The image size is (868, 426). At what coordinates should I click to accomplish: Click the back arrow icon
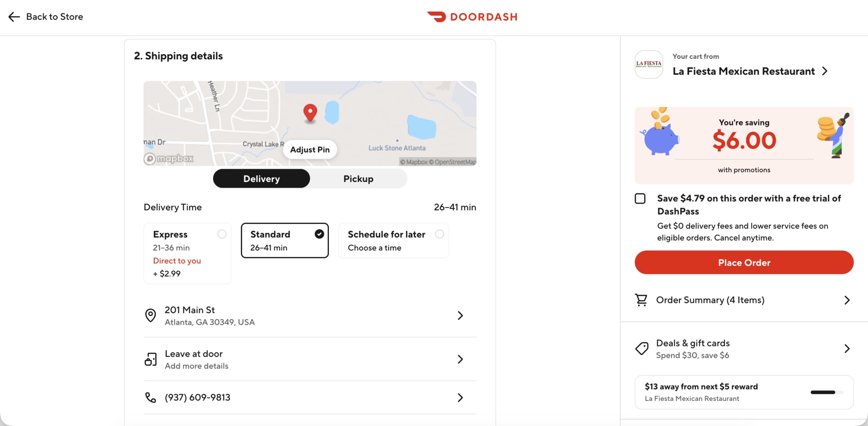(14, 17)
